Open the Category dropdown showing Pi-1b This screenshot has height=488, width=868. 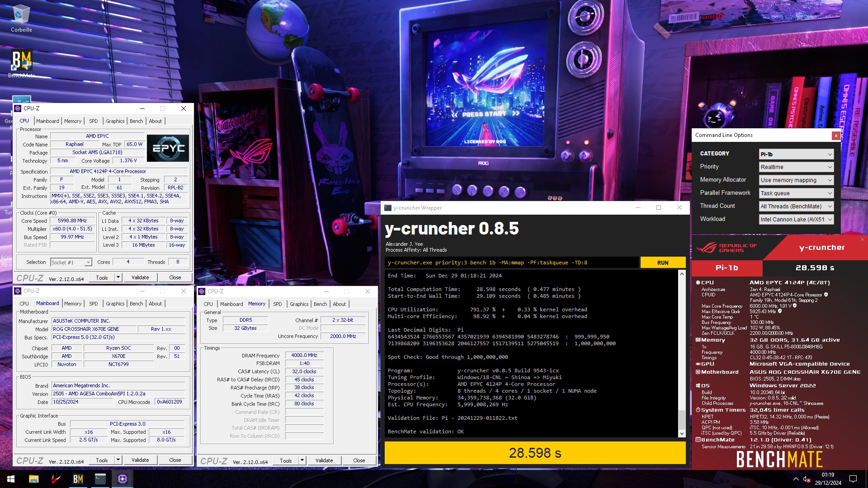coord(796,154)
